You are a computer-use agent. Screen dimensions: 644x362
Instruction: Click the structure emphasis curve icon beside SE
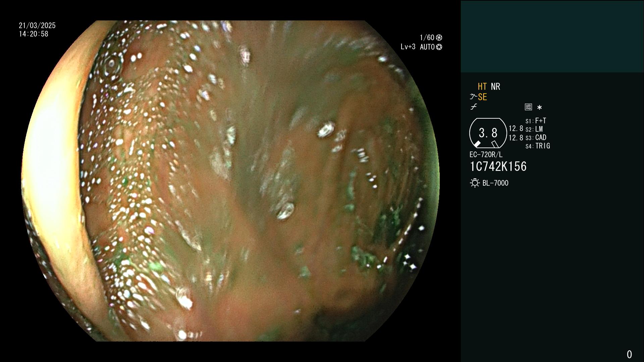pos(473,97)
